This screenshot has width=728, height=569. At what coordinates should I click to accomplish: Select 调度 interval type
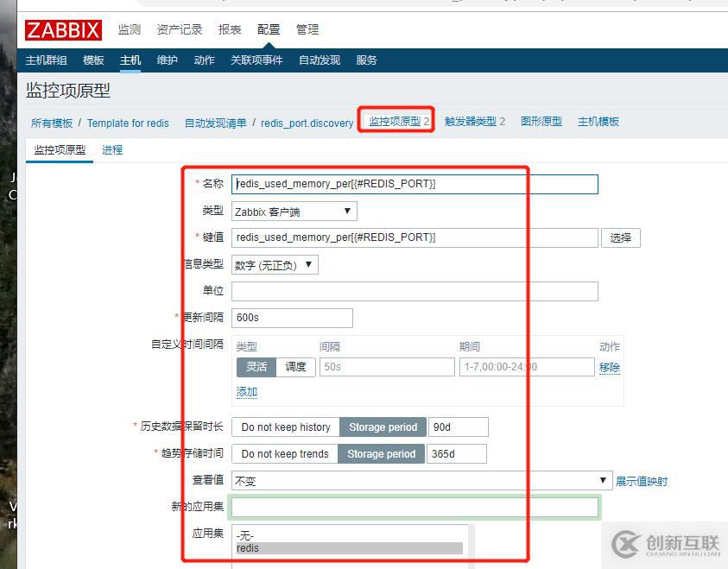click(x=295, y=367)
